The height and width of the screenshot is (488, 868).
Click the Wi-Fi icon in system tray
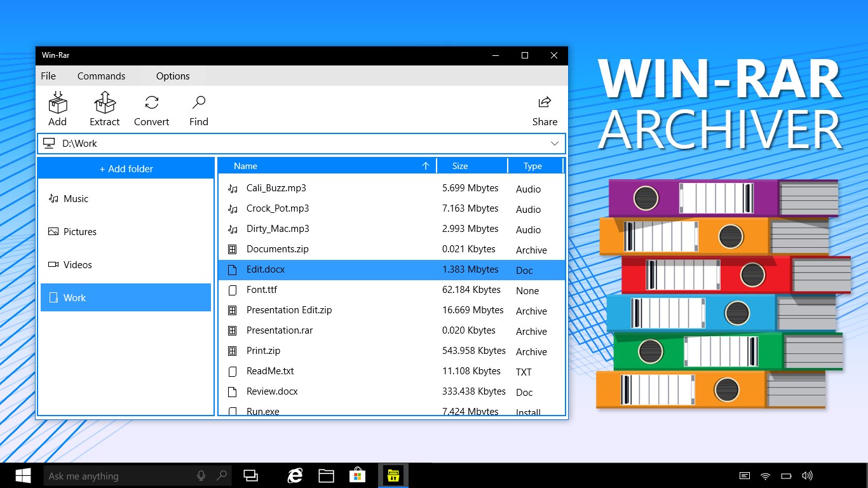(x=766, y=476)
